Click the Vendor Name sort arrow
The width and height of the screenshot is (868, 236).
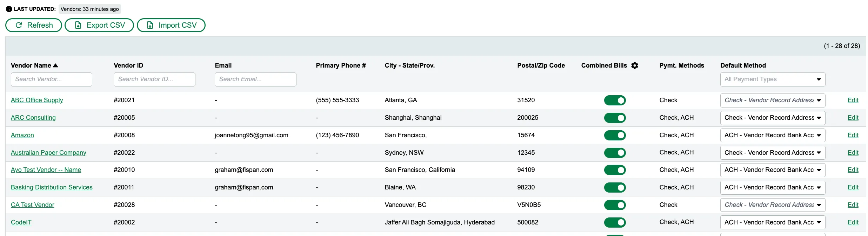[x=55, y=65]
